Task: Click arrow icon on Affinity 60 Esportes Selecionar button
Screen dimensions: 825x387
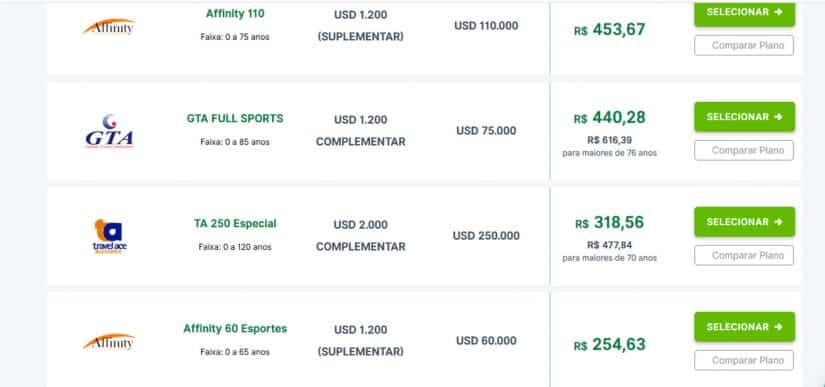Action: [x=779, y=327]
